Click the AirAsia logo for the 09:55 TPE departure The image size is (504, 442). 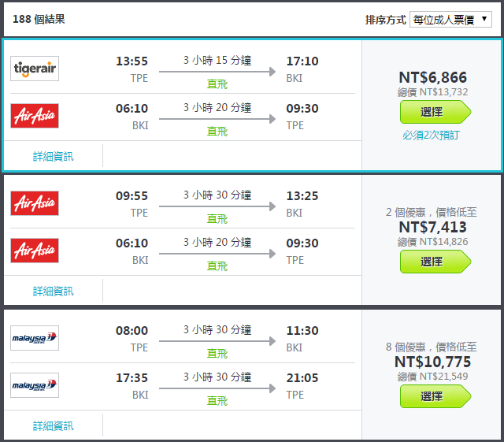tap(35, 203)
